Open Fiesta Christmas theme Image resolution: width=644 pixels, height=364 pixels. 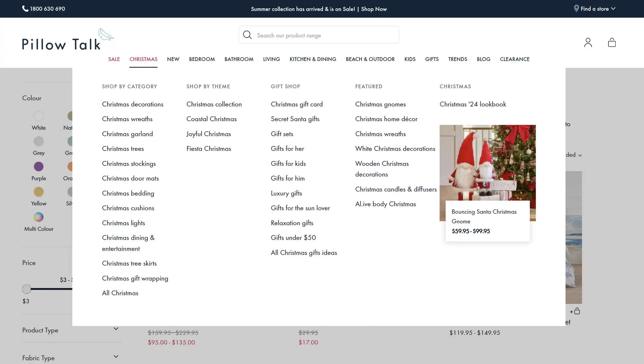(x=209, y=149)
